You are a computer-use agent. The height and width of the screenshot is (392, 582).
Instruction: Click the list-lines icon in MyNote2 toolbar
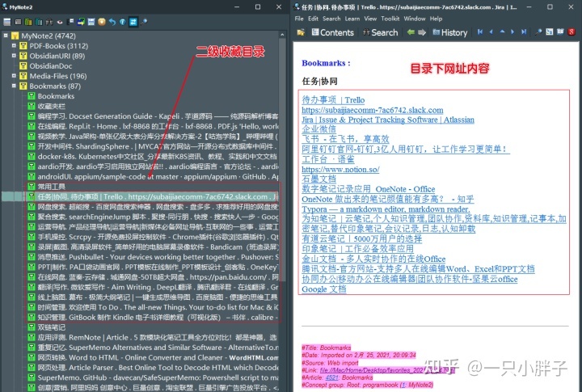pyautogui.click(x=7, y=22)
